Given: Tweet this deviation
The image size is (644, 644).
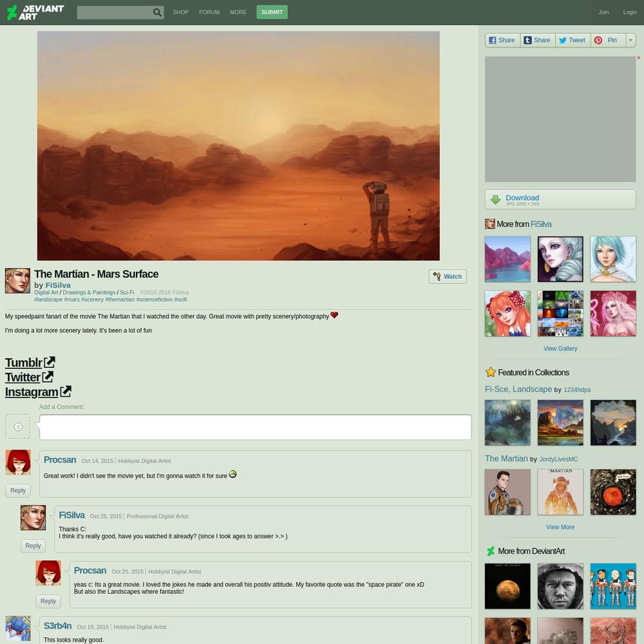Looking at the screenshot, I should (x=573, y=40).
